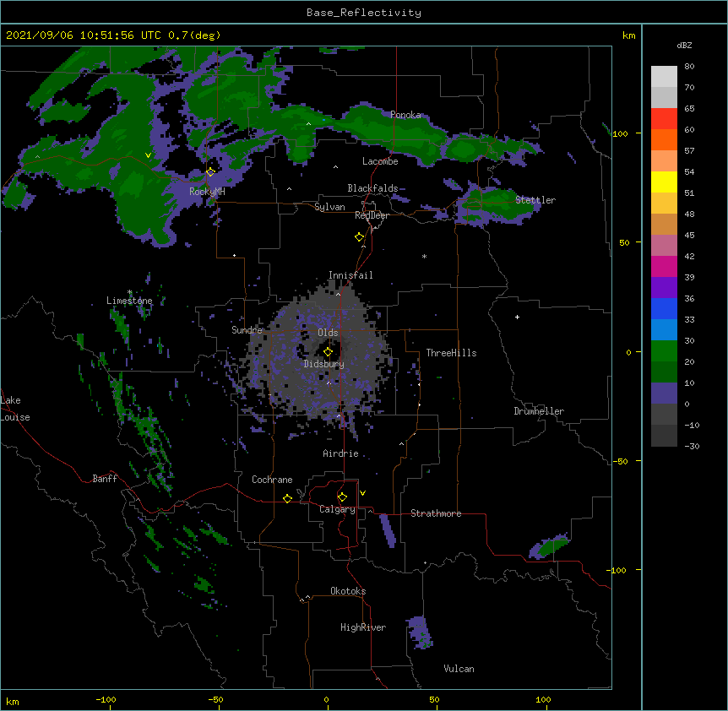Click the purple 36–39 dBZ legend swatch
Screen dimensions: 728x711
pos(664,288)
